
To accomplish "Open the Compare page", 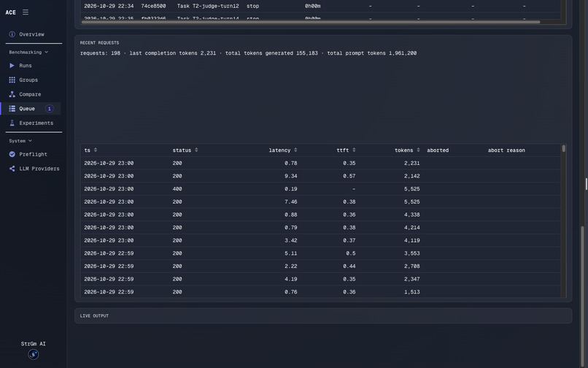I will [x=30, y=94].
